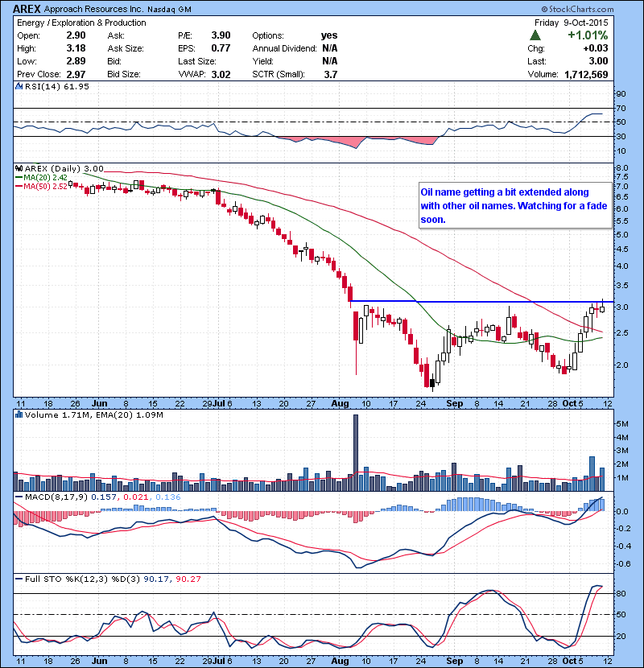Click the green up-arrow change icon
This screenshot has height=668, width=644.
[x=535, y=35]
